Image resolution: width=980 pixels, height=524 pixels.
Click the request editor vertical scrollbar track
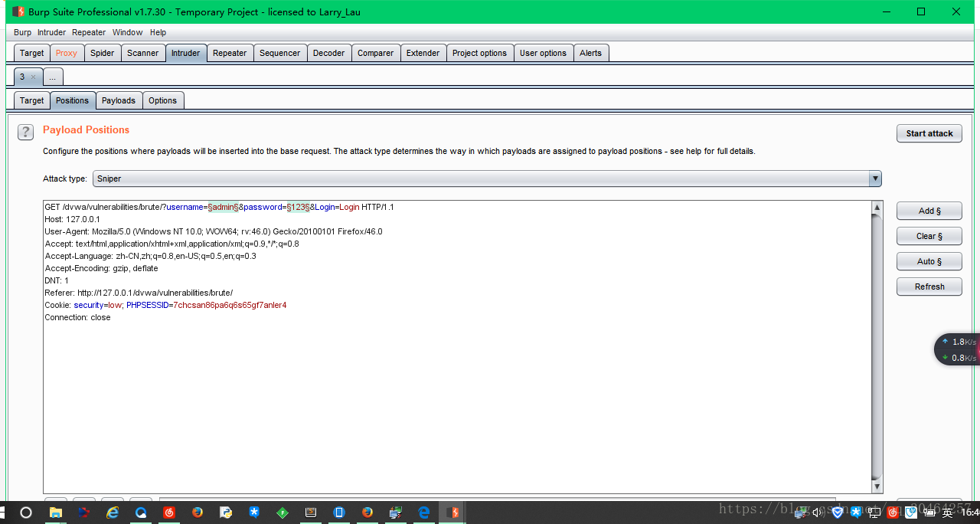[877, 347]
